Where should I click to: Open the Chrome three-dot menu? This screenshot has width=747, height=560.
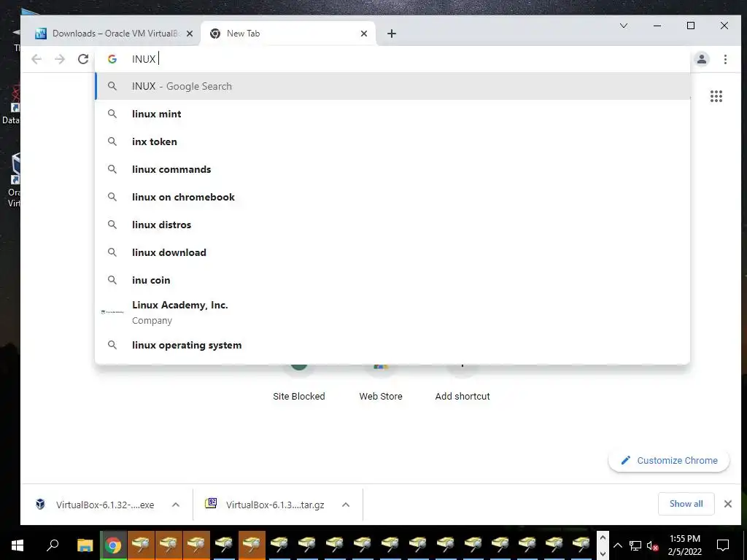click(x=725, y=59)
